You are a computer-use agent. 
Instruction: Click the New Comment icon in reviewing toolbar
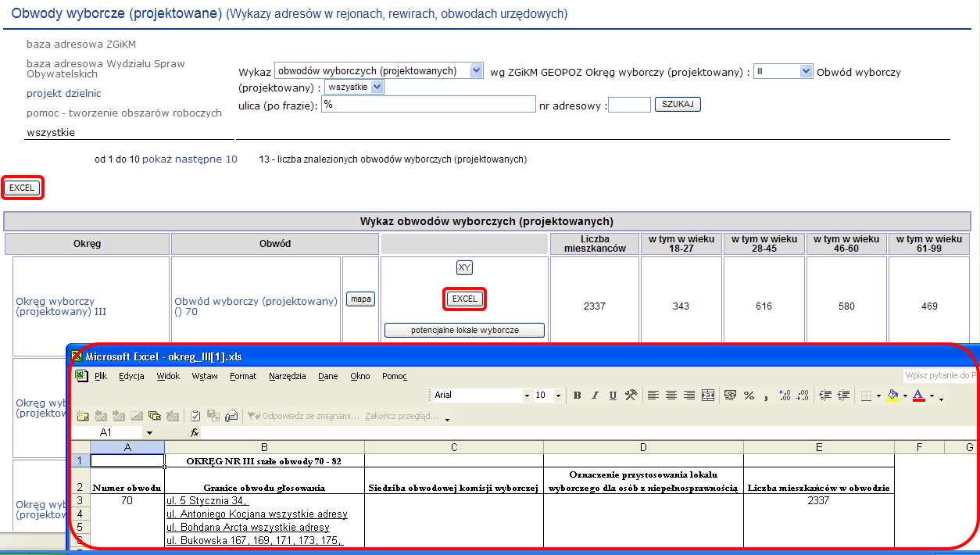coord(82,416)
